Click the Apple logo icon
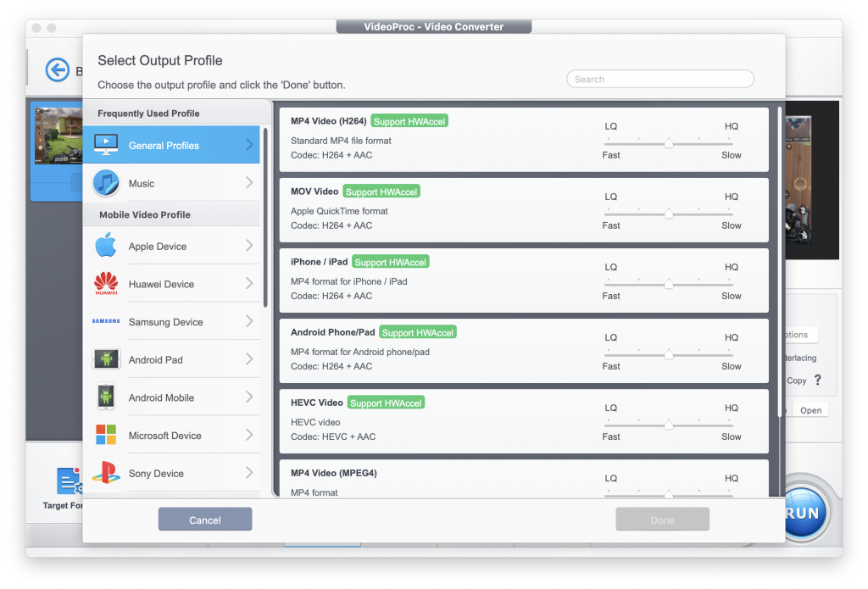This screenshot has width=868, height=589. [106, 245]
